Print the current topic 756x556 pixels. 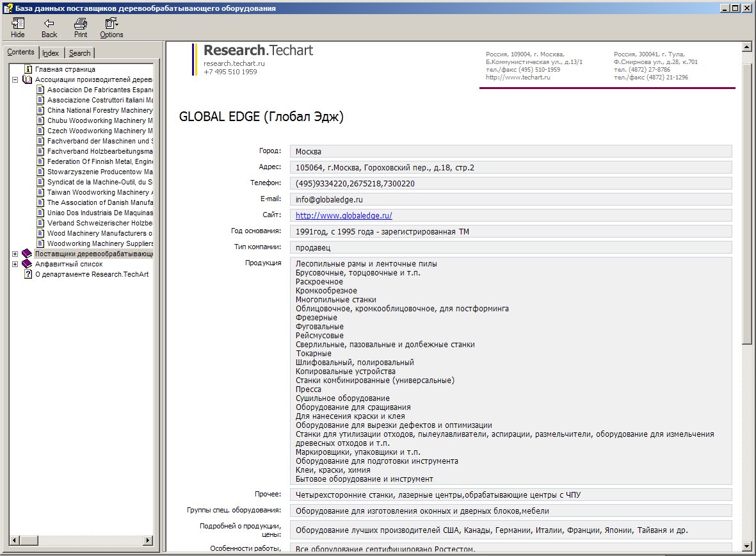[81, 28]
